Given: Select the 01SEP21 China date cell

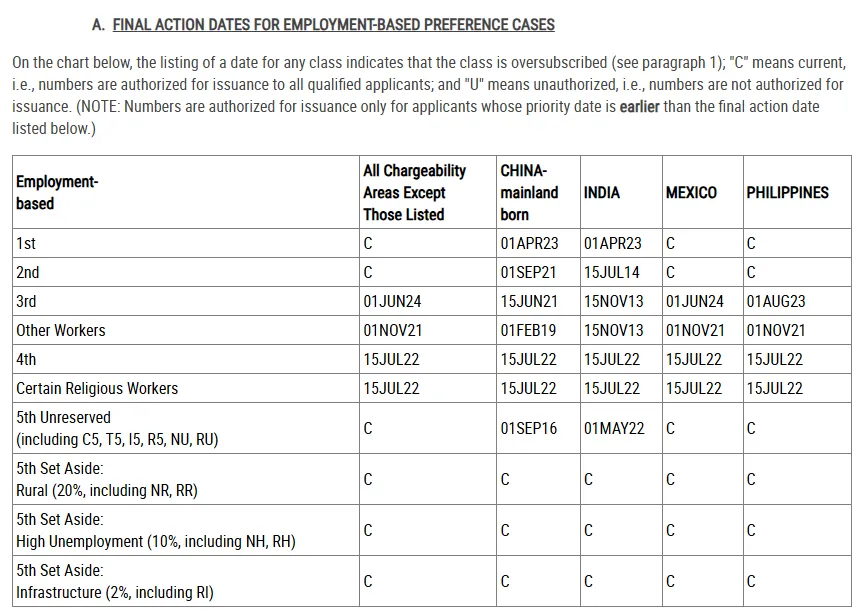Looking at the screenshot, I should [529, 272].
